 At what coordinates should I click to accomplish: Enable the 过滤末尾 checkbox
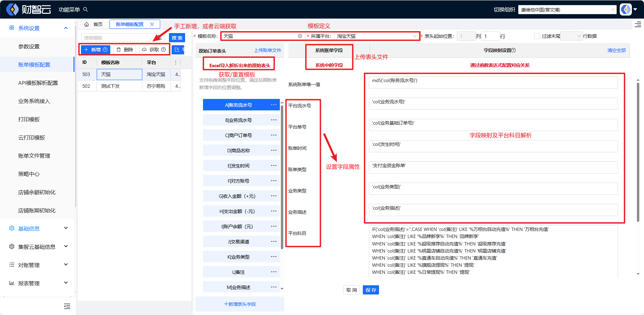coord(537,36)
